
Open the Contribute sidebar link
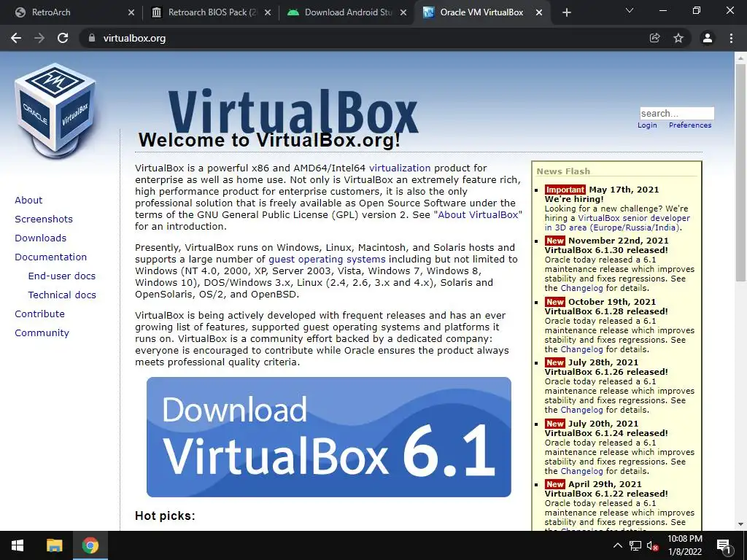(x=39, y=314)
